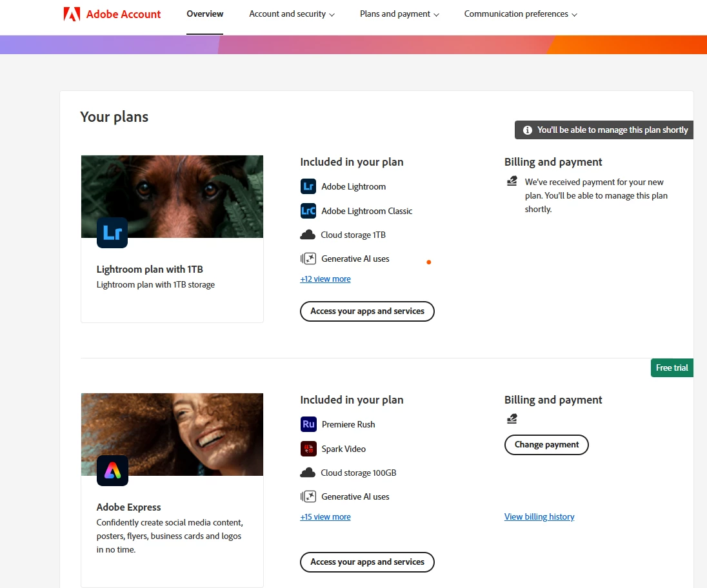Expand the Plans and payment menu

(399, 14)
